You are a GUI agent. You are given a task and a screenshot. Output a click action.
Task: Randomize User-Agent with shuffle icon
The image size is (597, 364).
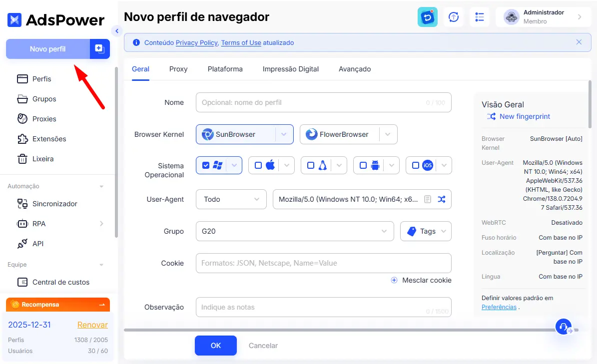441,199
